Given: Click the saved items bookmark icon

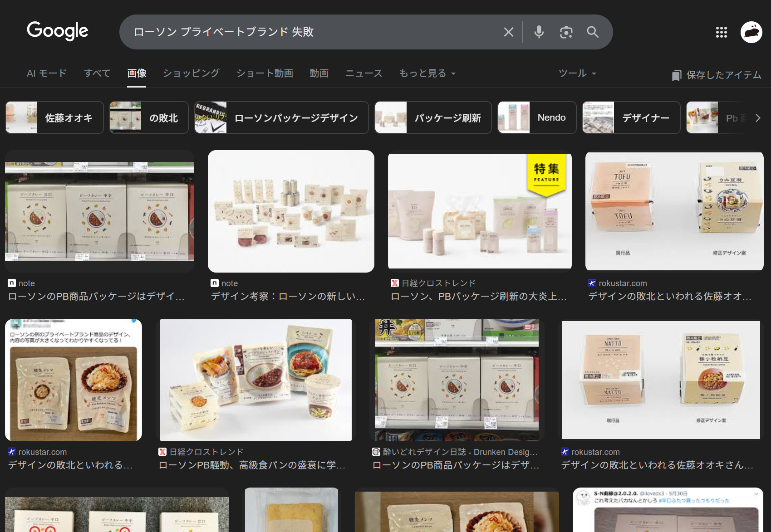Looking at the screenshot, I should tap(677, 75).
